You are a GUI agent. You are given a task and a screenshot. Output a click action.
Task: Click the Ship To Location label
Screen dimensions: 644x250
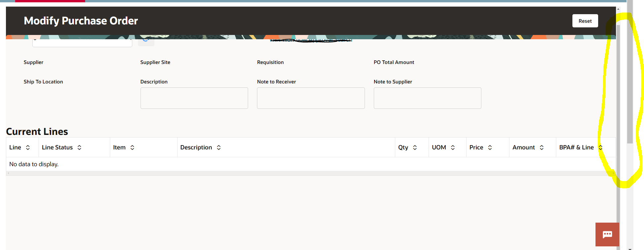(x=43, y=82)
